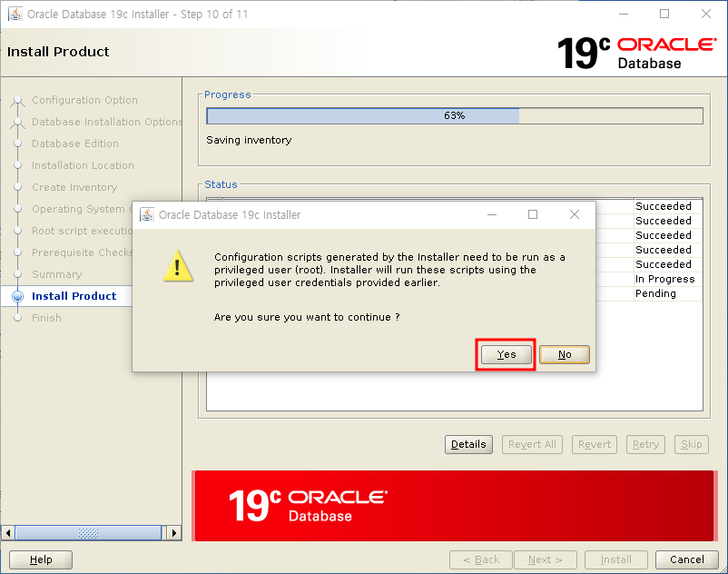Viewport: 728px width, 574px height.
Task: Select the Installation Location step
Action: click(x=83, y=165)
